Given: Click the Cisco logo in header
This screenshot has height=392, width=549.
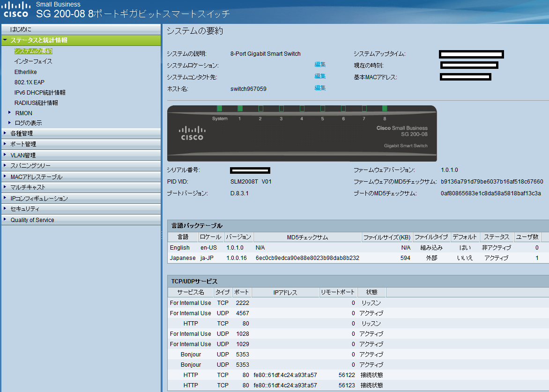Looking at the screenshot, I should [16, 10].
